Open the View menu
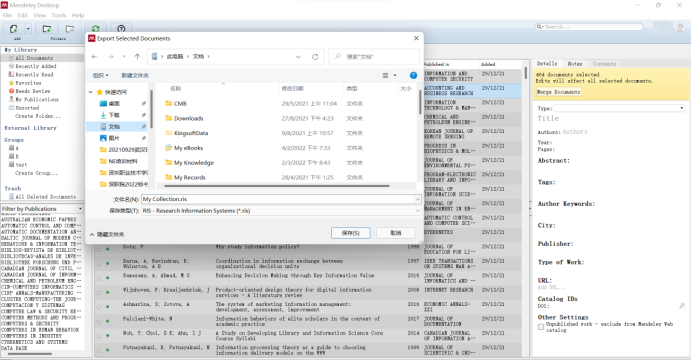692x360 pixels. 39,15
